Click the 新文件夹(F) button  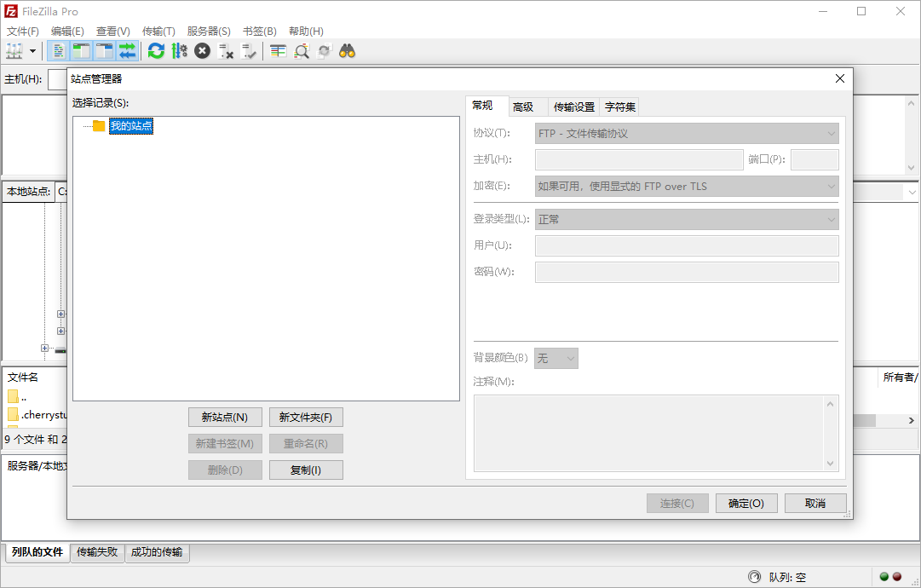pos(305,417)
